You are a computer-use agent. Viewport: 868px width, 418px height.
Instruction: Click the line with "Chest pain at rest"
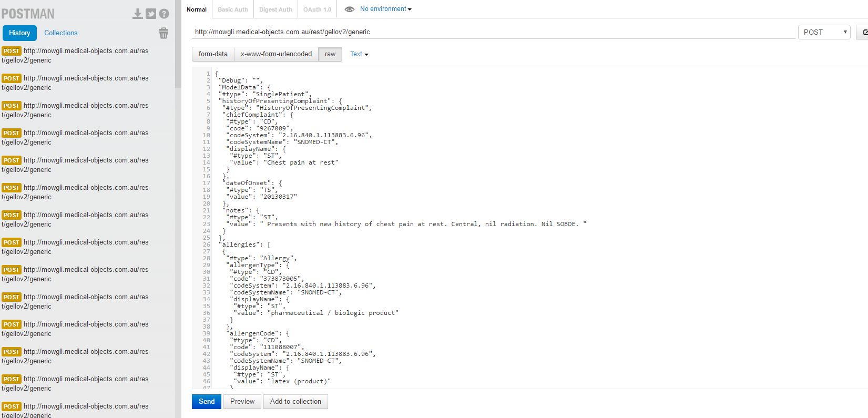(x=284, y=162)
